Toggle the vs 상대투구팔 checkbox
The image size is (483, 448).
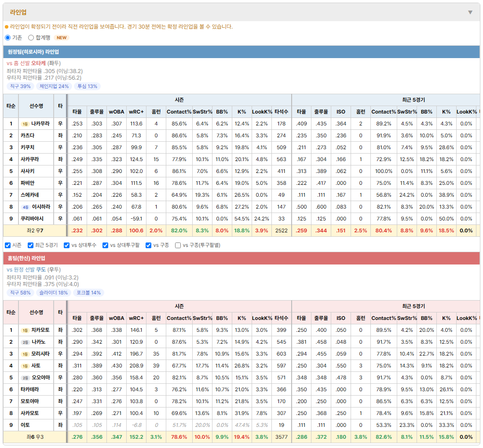tap(105, 245)
